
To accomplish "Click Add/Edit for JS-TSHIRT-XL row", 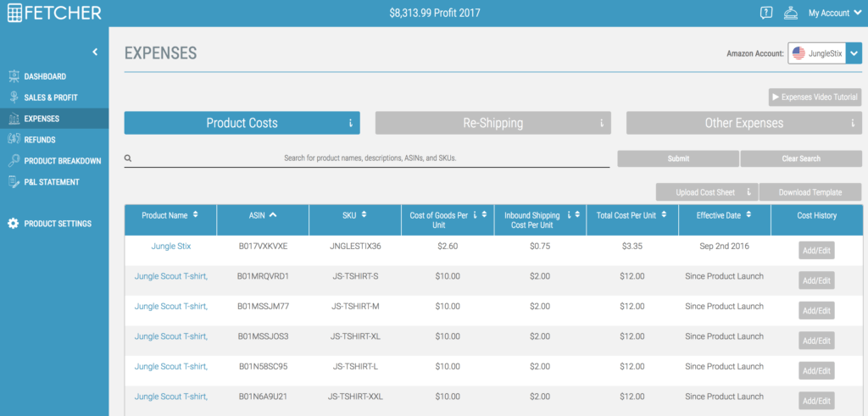I will coord(816,341).
